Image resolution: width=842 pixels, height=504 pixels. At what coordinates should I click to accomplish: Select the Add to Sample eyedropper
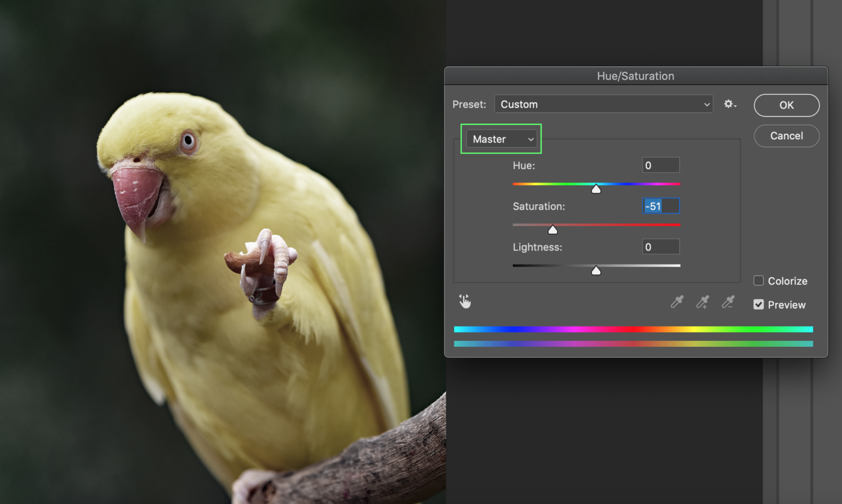[702, 302]
